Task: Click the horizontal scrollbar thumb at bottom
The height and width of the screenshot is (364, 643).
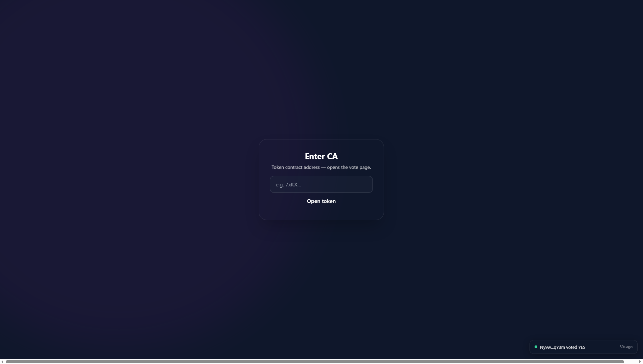Action: pos(315,362)
